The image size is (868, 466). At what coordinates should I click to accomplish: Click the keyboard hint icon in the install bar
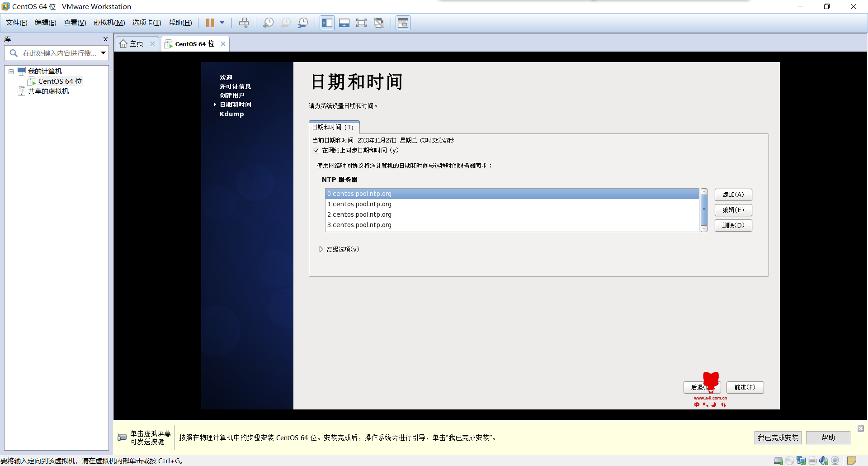(122, 437)
